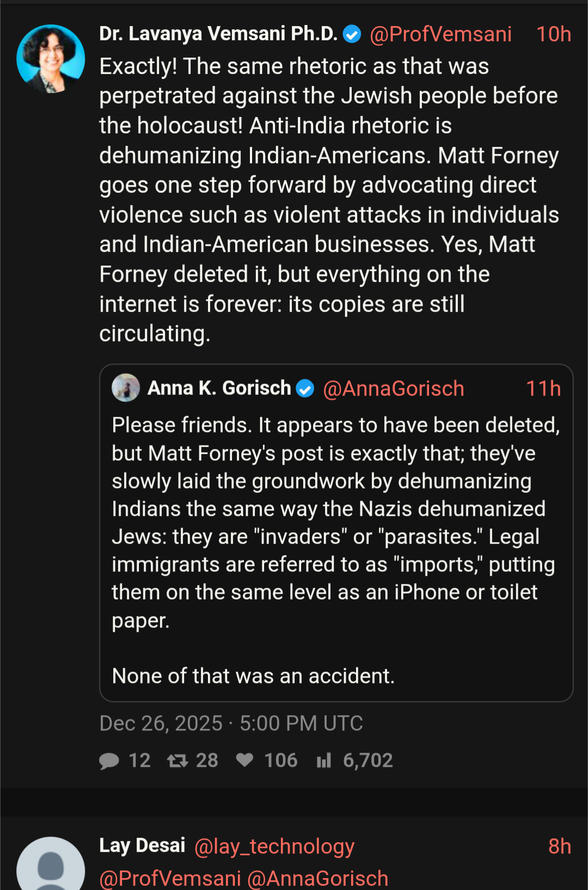
Task: Open Lay Desai's default avatar
Action: point(51,866)
